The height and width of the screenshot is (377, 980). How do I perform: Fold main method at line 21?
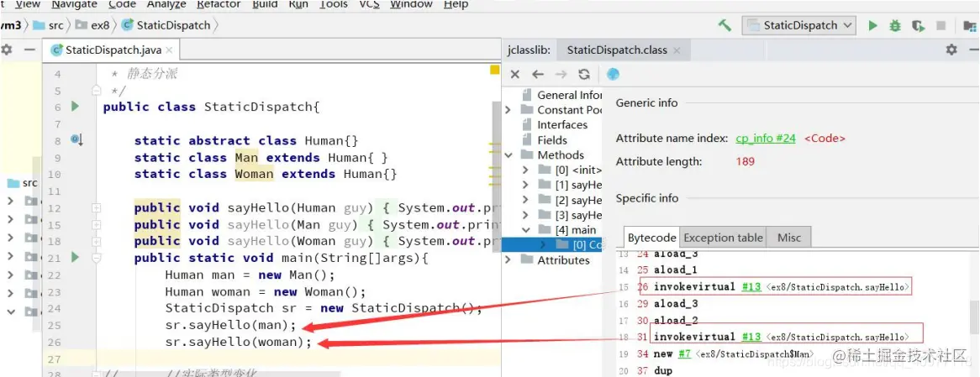tap(97, 258)
